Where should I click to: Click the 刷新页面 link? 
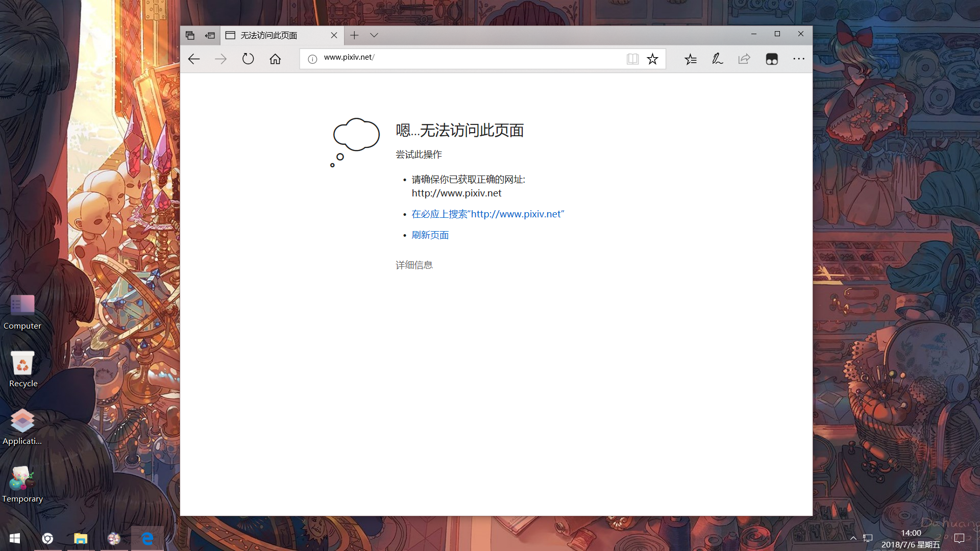click(x=430, y=235)
